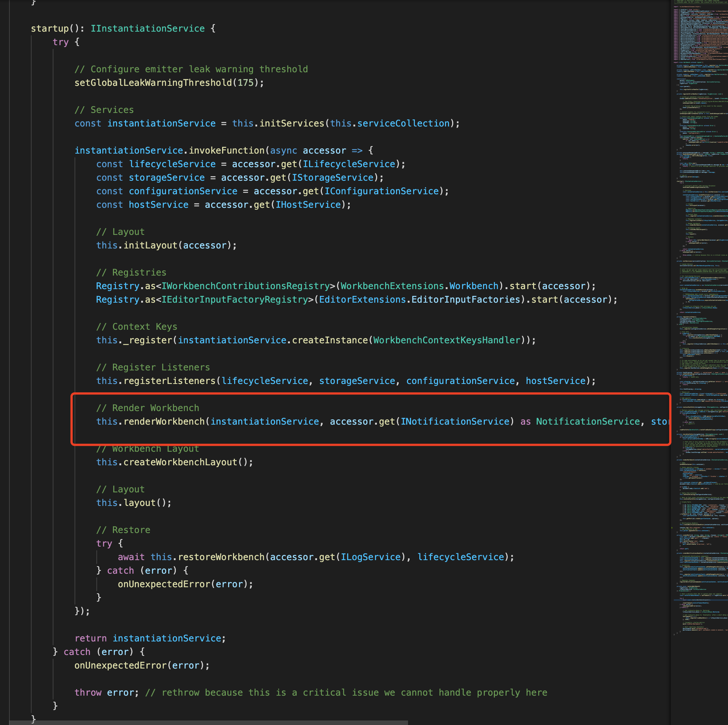The height and width of the screenshot is (725, 728).
Task: Click the horizontal scrollbar at the bottom
Action: click(x=208, y=722)
